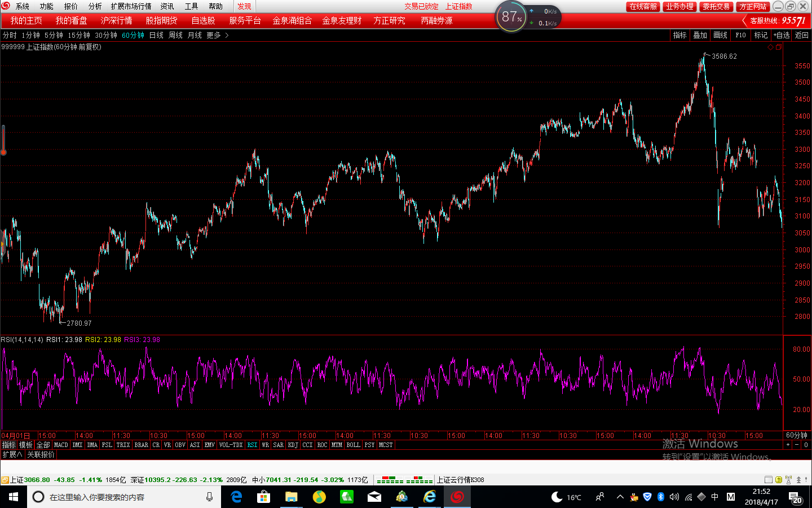Click the yellow message icon in status bar
The image size is (812, 508).
(779, 480)
